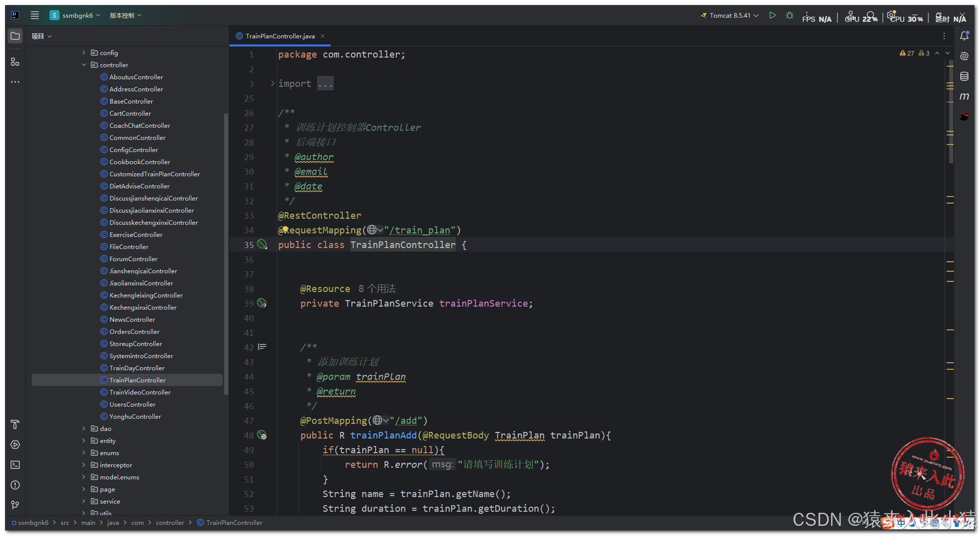Open the Tomcat 8.5.41 run configuration dropdown

click(x=729, y=15)
